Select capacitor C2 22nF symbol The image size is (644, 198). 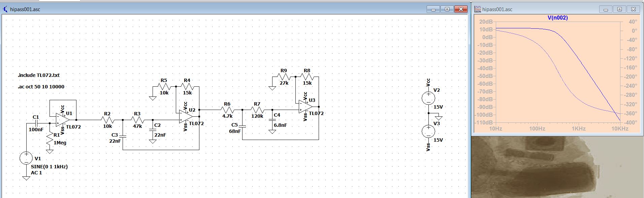153,130
